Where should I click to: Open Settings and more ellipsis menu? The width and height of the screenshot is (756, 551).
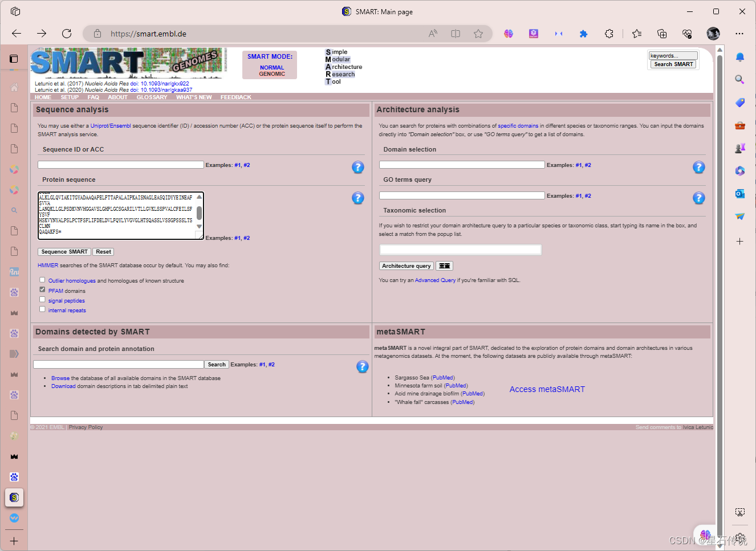coord(739,34)
